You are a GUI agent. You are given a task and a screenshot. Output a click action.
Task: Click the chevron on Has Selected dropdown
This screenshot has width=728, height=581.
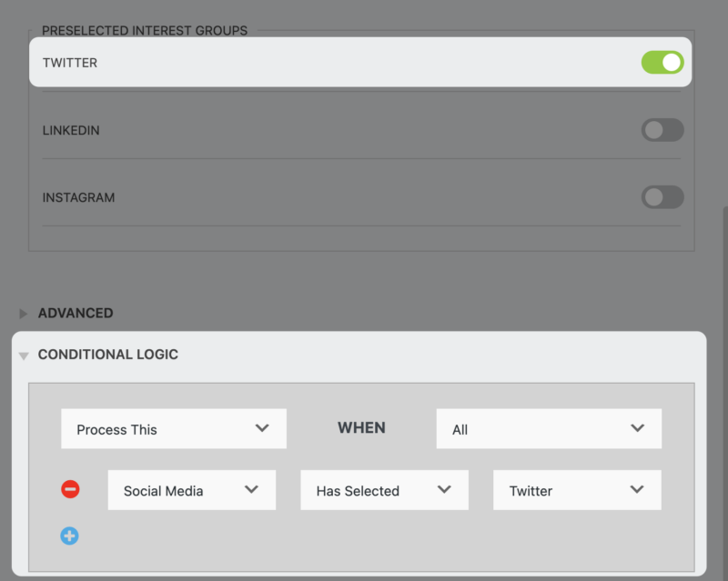446,489
